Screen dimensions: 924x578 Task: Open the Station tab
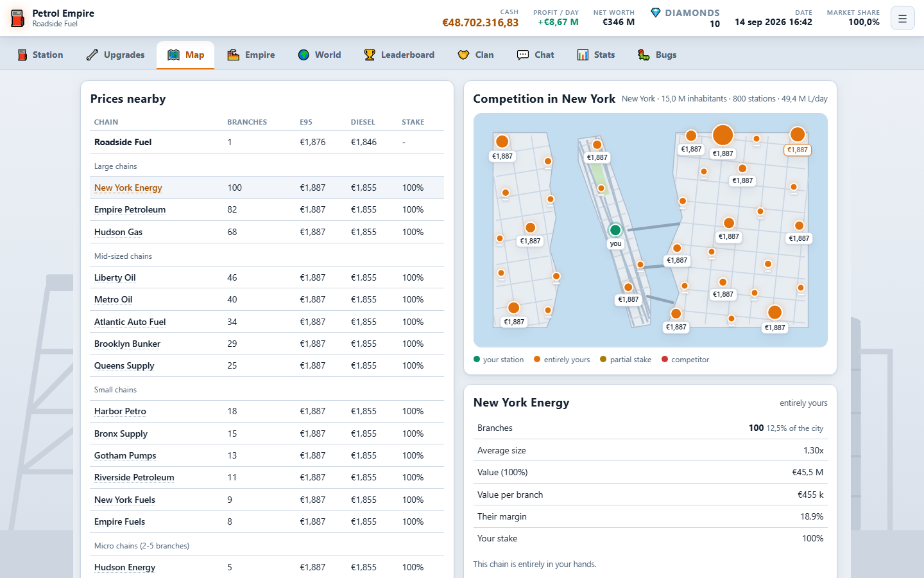pos(40,55)
